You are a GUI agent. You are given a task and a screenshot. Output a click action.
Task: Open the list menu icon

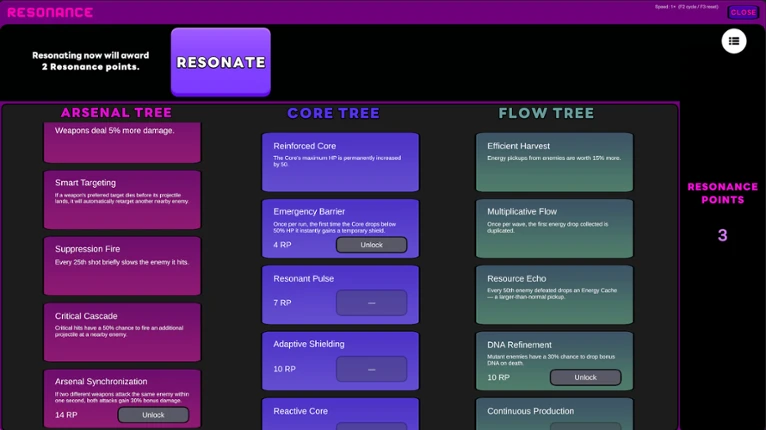tap(734, 42)
